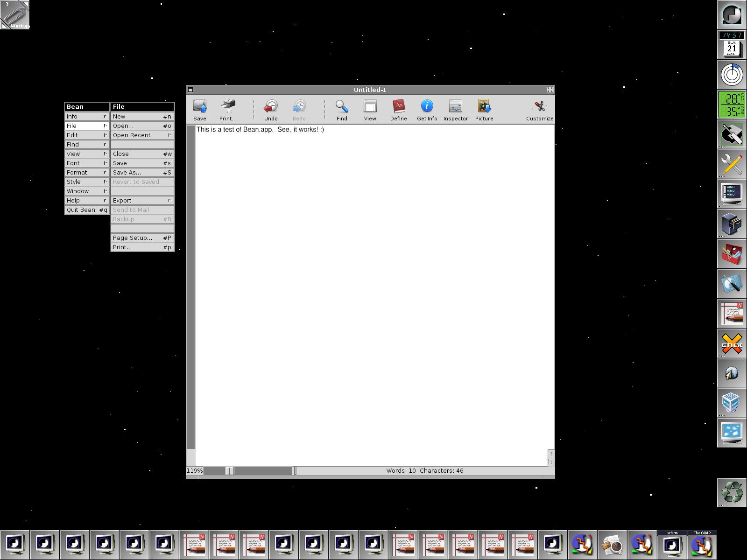The height and width of the screenshot is (560, 747).
Task: Click the Picture toolbar icon
Action: pos(484,110)
